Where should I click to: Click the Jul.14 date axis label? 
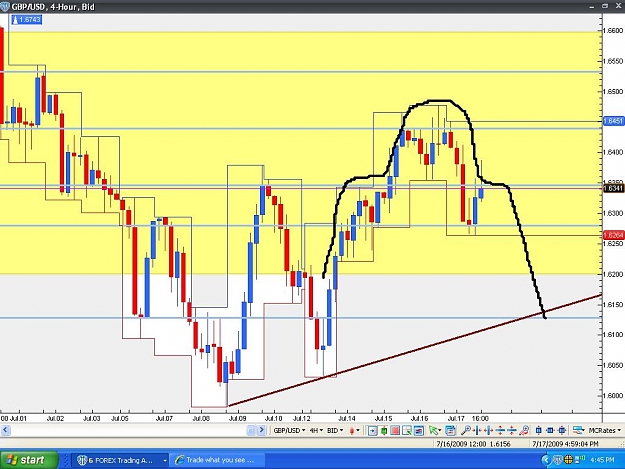(347, 418)
